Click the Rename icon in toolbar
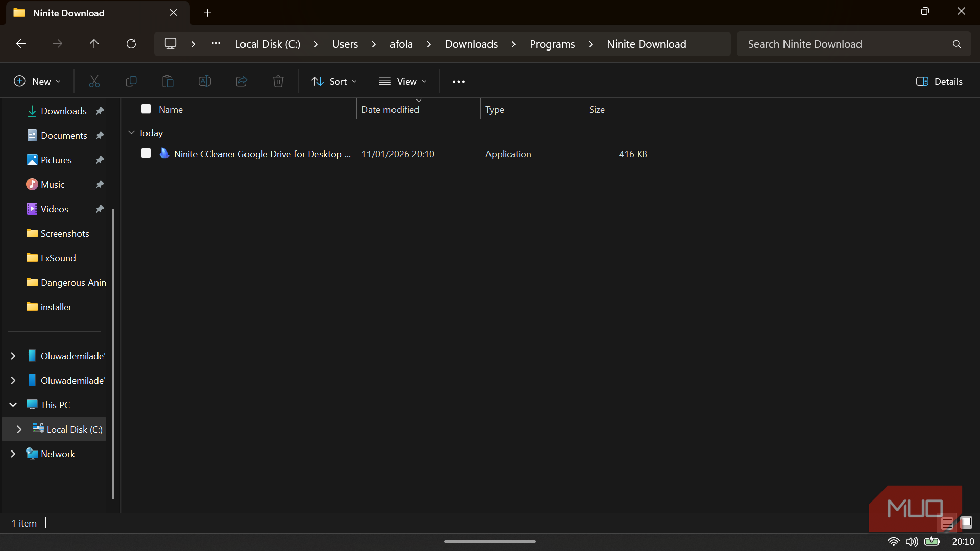The width and height of the screenshot is (980, 551). coord(205,81)
